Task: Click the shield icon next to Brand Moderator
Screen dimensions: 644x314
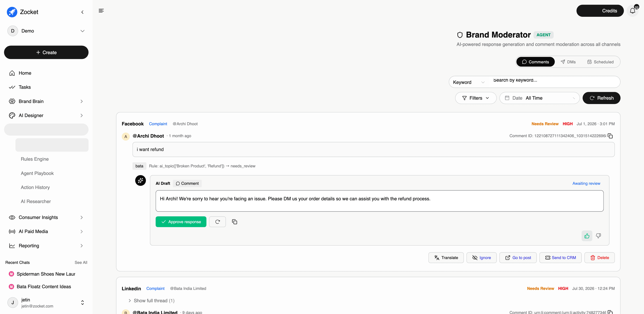Action: click(460, 35)
